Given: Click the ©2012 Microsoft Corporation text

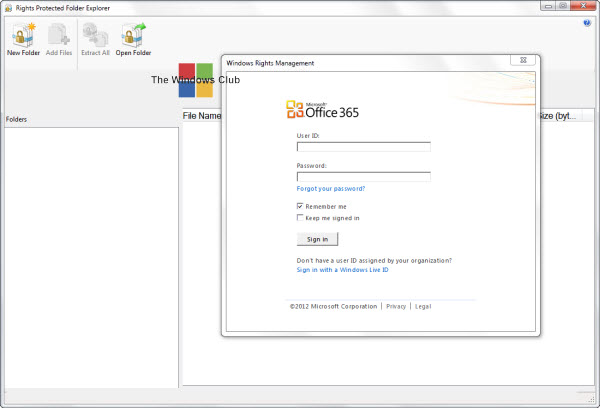Looking at the screenshot, I should [x=333, y=307].
